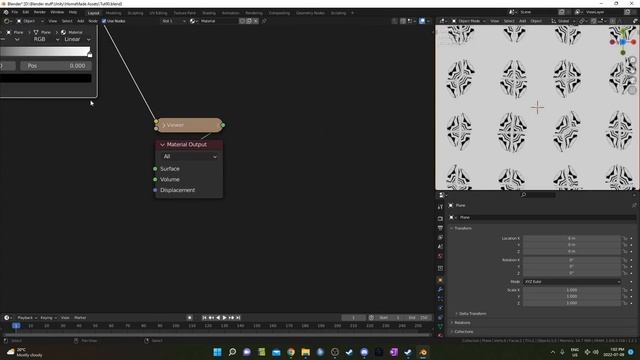Open the Scene properties tab icon

pos(440,247)
